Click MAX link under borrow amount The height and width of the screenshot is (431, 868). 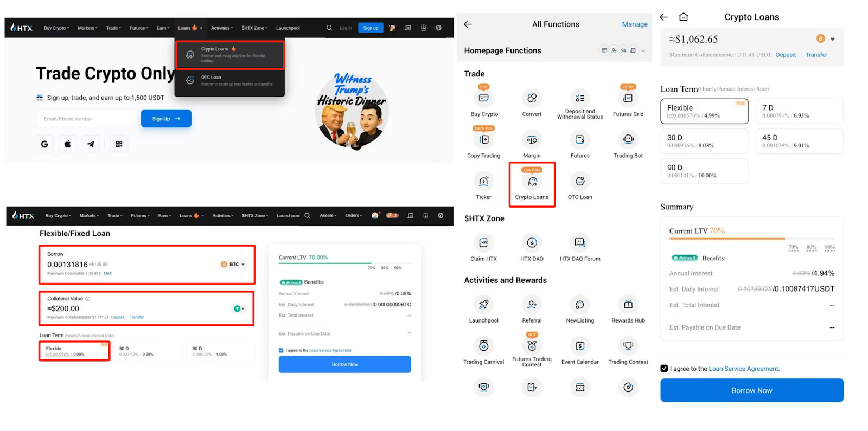(x=108, y=273)
